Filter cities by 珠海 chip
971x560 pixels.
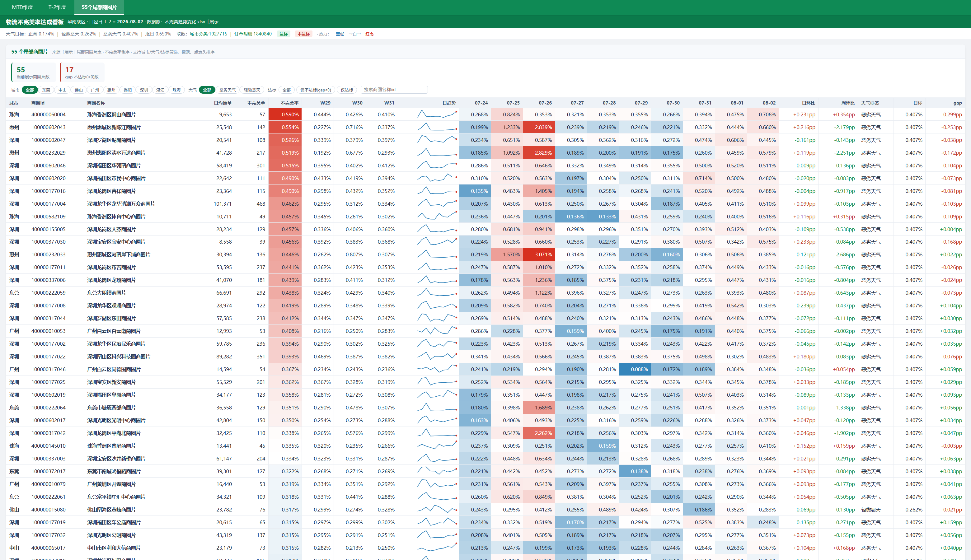(x=176, y=90)
